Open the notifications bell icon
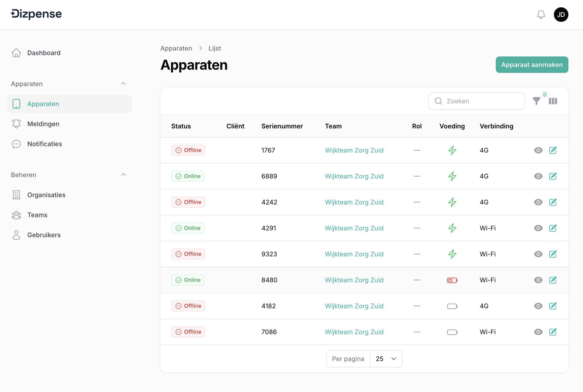 [541, 15]
